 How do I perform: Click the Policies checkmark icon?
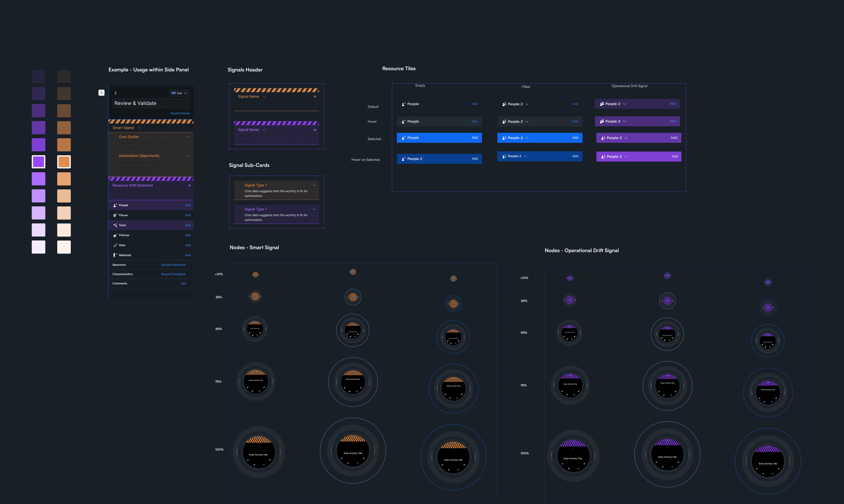[115, 235]
